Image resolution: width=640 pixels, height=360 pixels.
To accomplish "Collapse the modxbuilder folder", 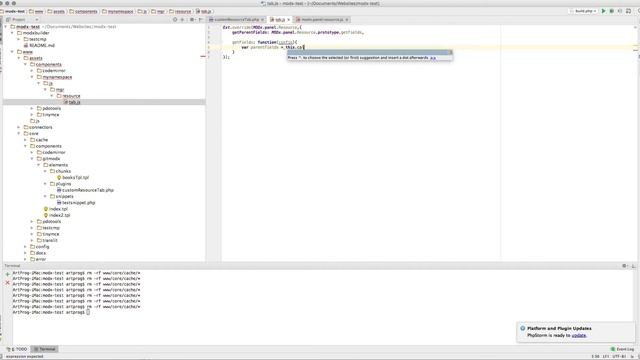I will 12,33.
